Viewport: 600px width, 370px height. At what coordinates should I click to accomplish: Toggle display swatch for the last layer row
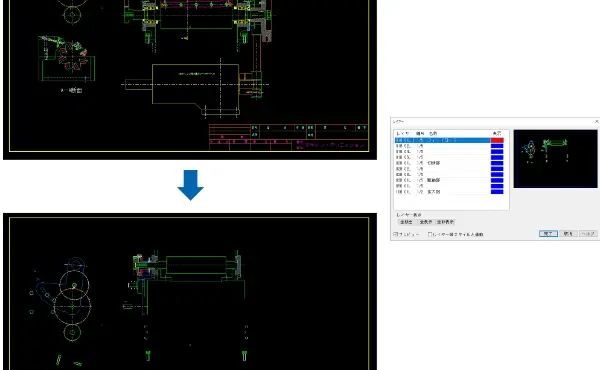click(x=497, y=192)
